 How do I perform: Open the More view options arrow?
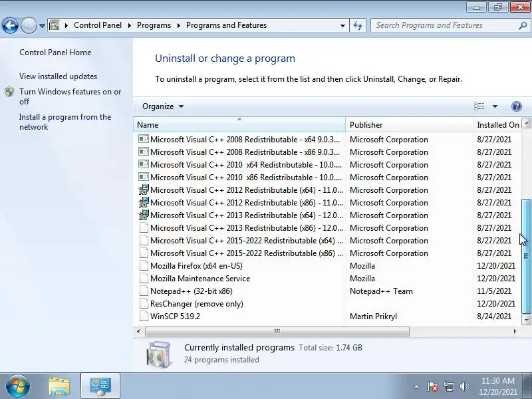coord(495,106)
